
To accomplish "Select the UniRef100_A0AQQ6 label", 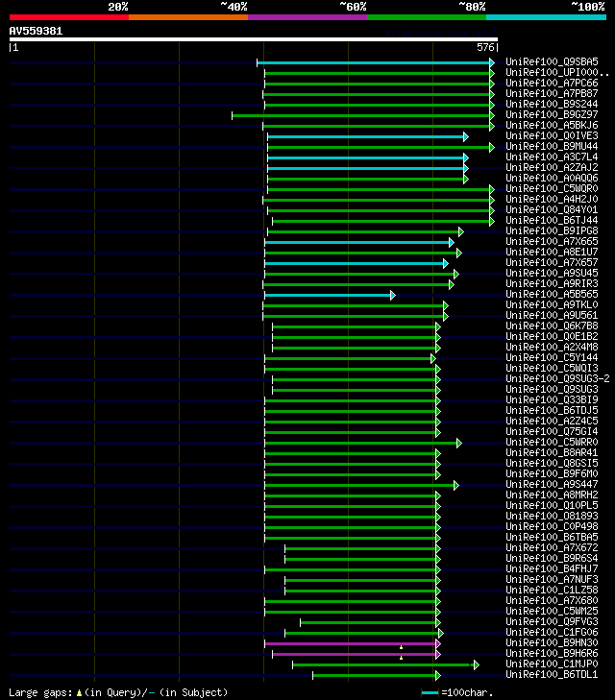I will pos(552,179).
